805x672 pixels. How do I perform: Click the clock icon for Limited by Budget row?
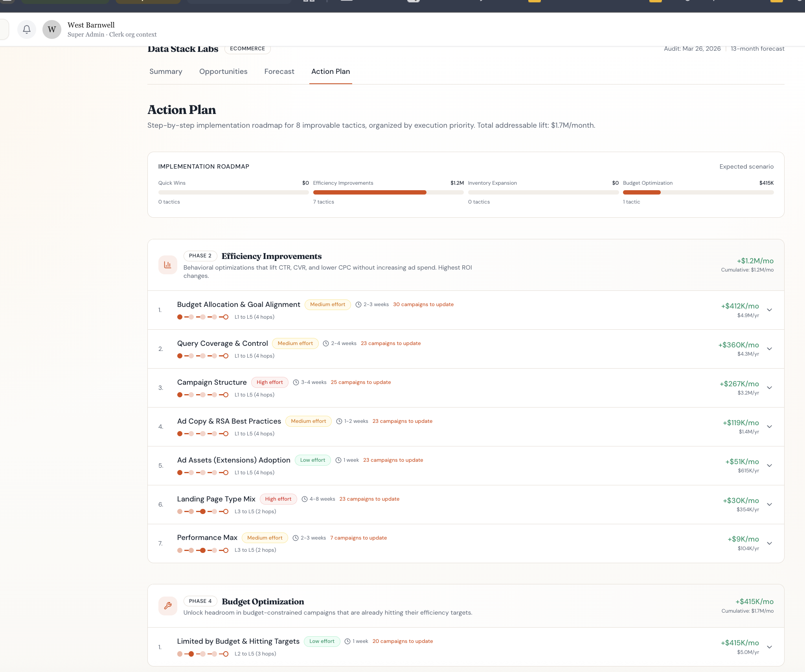(x=347, y=641)
